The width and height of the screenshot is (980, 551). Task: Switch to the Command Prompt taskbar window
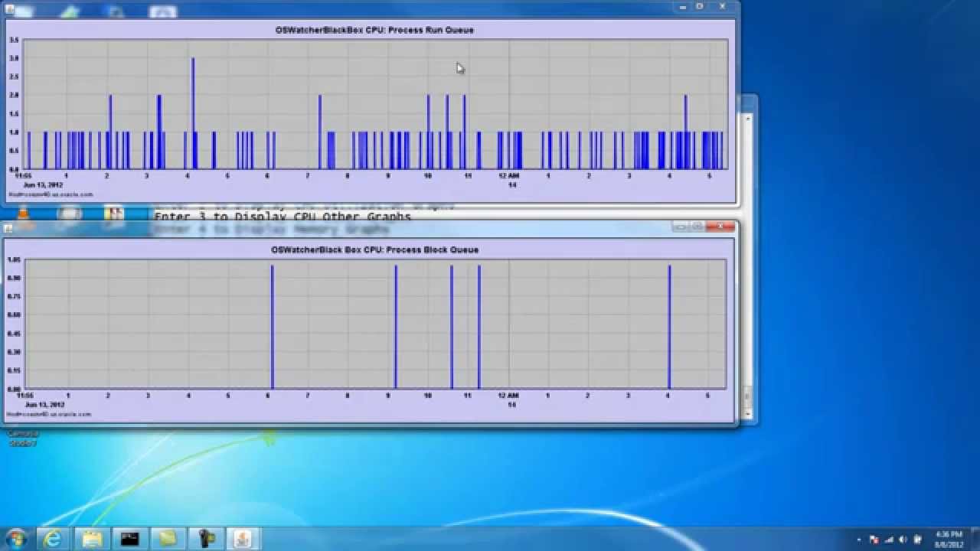click(x=129, y=539)
